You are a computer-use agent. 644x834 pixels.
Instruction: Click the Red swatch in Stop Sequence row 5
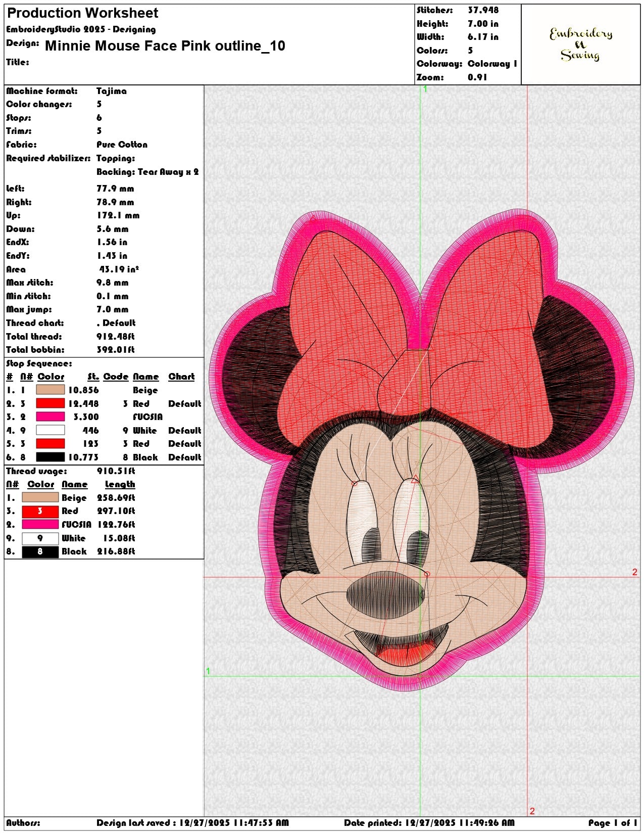[x=51, y=443]
